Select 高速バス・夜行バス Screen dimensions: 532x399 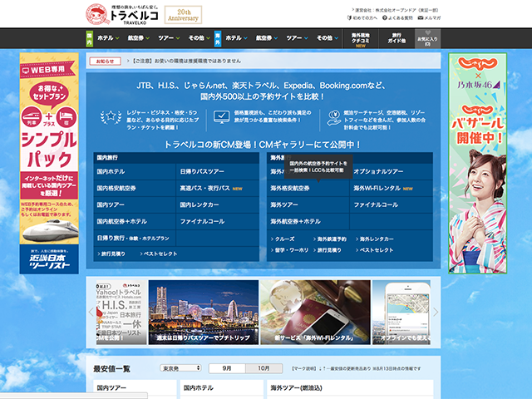point(218,189)
